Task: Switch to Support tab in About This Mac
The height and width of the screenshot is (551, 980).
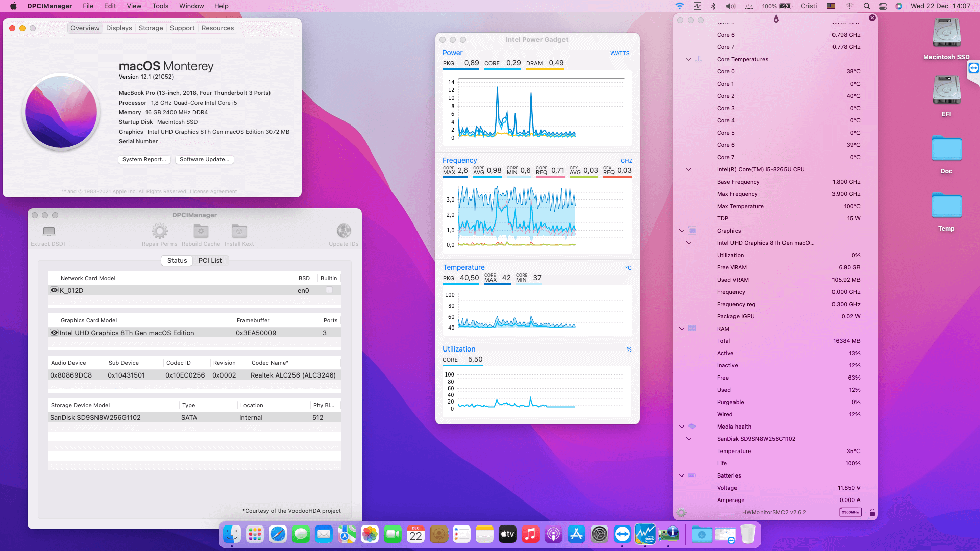Action: point(182,28)
